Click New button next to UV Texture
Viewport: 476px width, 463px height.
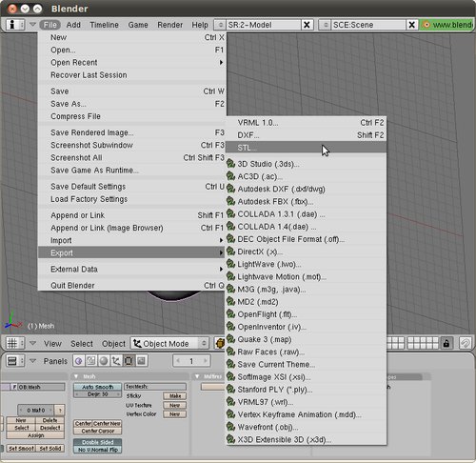[x=175, y=406]
